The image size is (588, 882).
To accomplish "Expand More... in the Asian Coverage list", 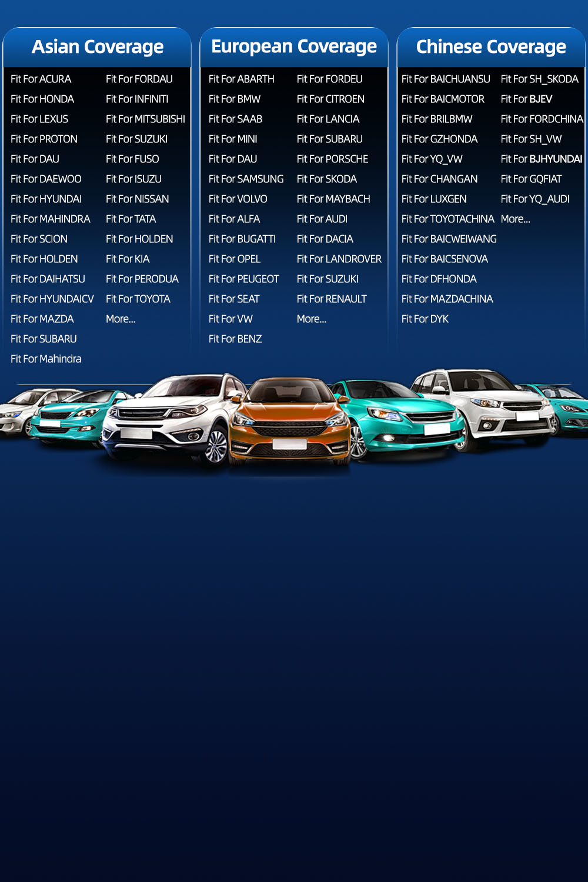I will [121, 319].
